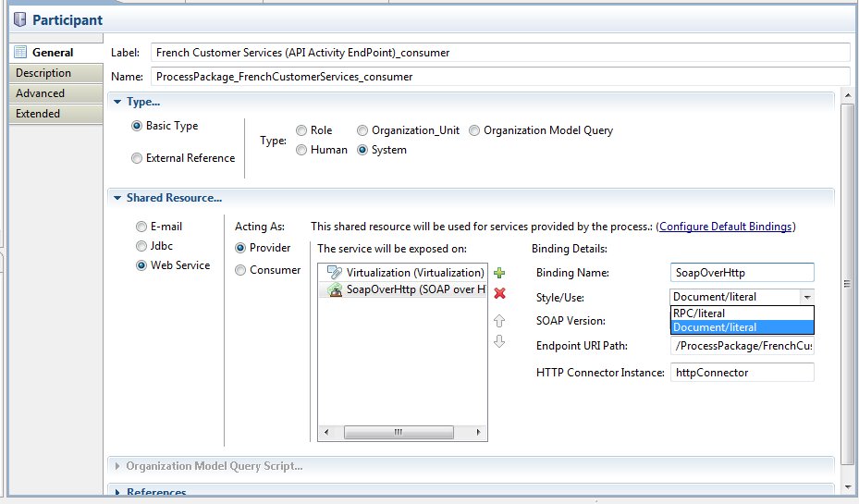Click the SoapOverHttp binding icon
Image resolution: width=859 pixels, height=504 pixels.
[334, 289]
